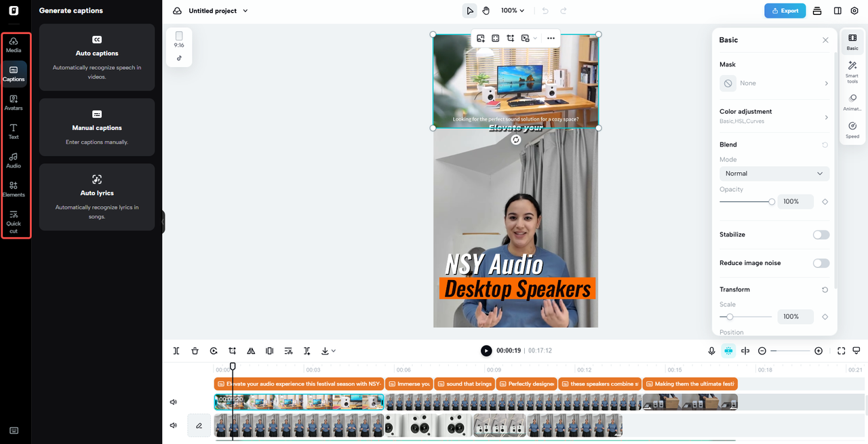This screenshot has height=444, width=868.
Task: Mute the top video track
Action: pyautogui.click(x=173, y=402)
